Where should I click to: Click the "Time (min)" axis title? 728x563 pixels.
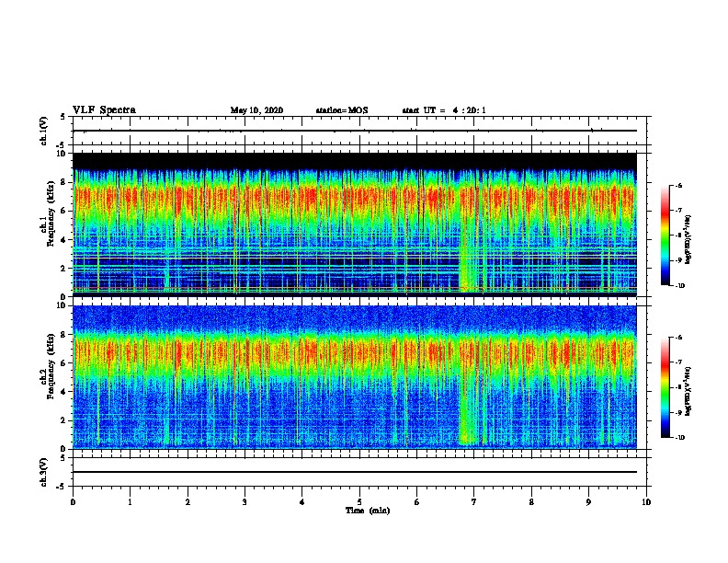click(x=368, y=510)
